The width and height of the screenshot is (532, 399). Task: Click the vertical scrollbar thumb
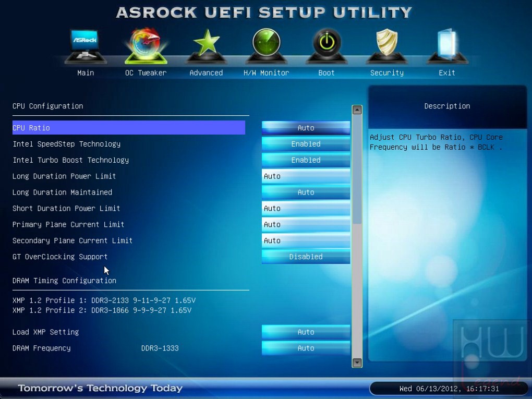(357, 170)
